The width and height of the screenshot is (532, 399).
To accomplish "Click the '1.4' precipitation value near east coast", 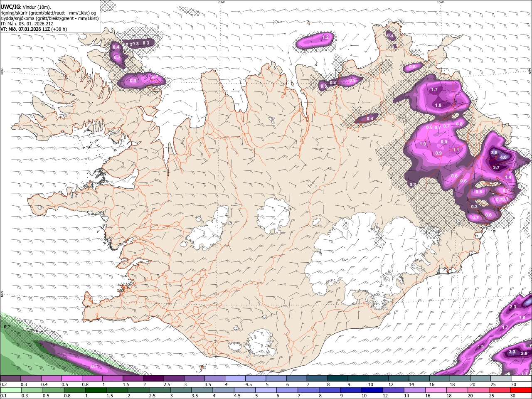I will coord(508,177).
